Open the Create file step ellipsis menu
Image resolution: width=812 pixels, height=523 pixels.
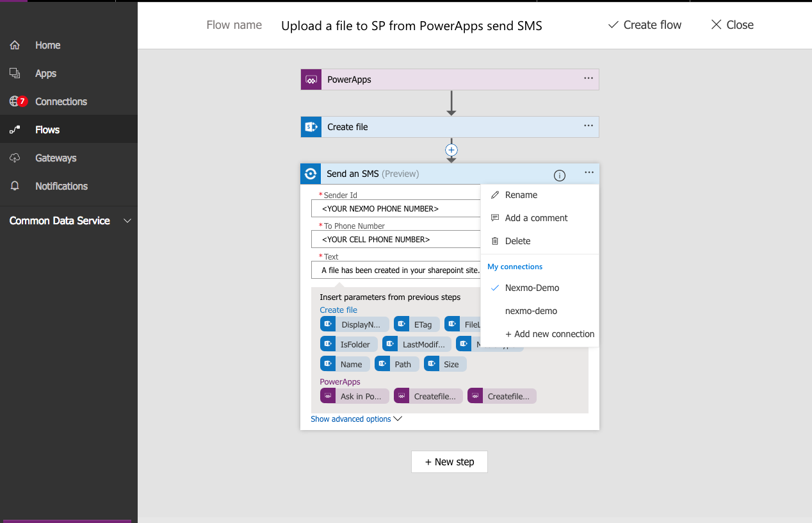point(588,126)
